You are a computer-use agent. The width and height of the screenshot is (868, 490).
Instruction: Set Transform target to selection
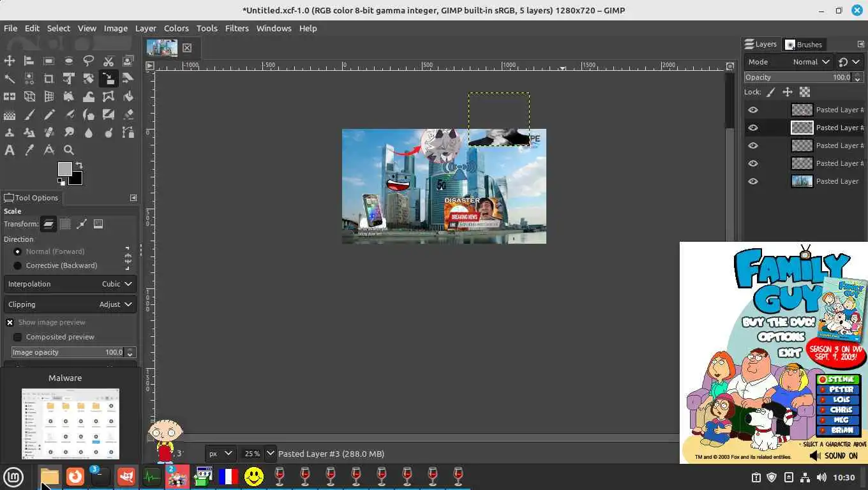pyautogui.click(x=65, y=224)
